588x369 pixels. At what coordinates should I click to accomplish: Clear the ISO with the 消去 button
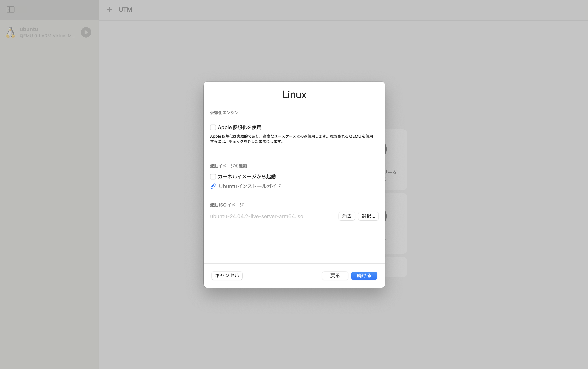point(346,216)
